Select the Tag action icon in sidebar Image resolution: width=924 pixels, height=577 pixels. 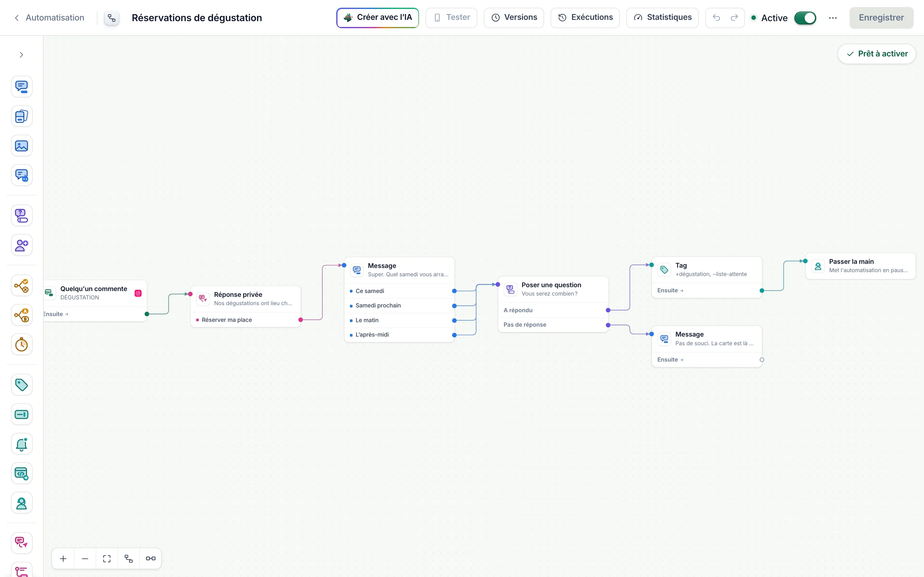click(x=21, y=385)
